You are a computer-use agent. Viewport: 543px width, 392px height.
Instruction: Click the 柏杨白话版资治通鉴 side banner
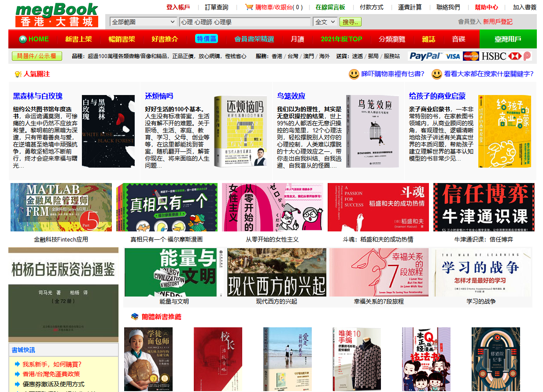(63, 295)
